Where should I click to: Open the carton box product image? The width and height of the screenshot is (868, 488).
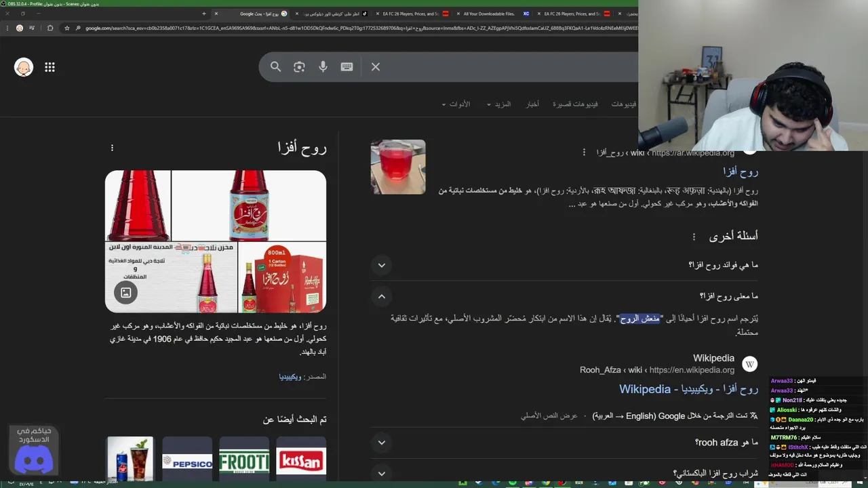coord(282,277)
